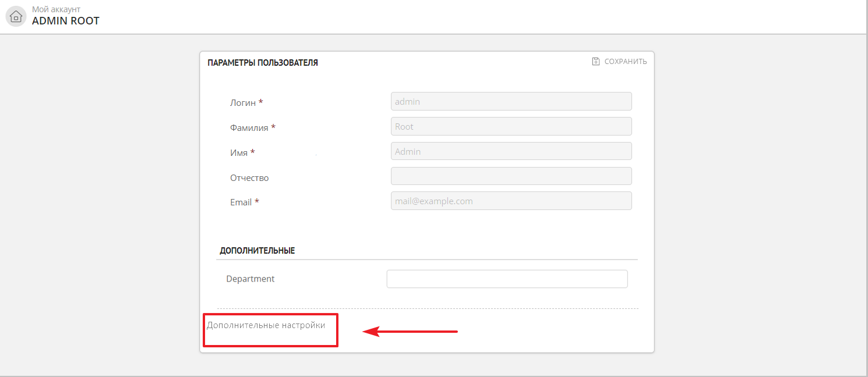
Task: Click the ADMIN ROOT page title
Action: 66,21
